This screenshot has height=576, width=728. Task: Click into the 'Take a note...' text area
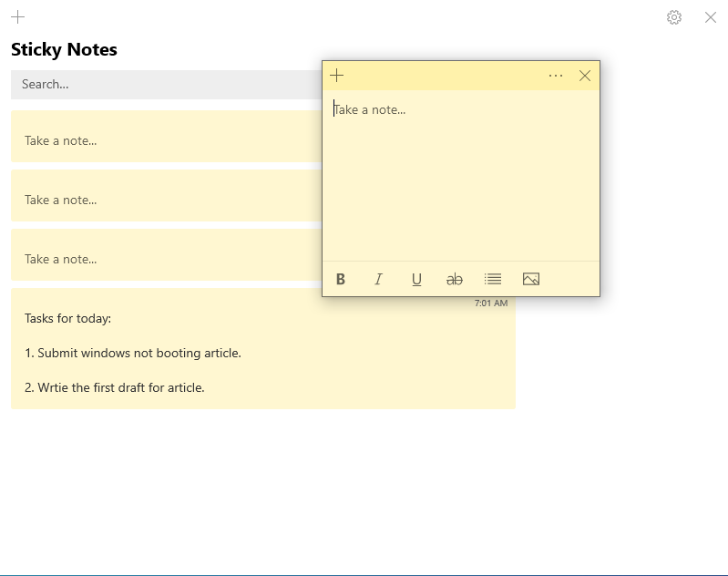[x=460, y=173]
